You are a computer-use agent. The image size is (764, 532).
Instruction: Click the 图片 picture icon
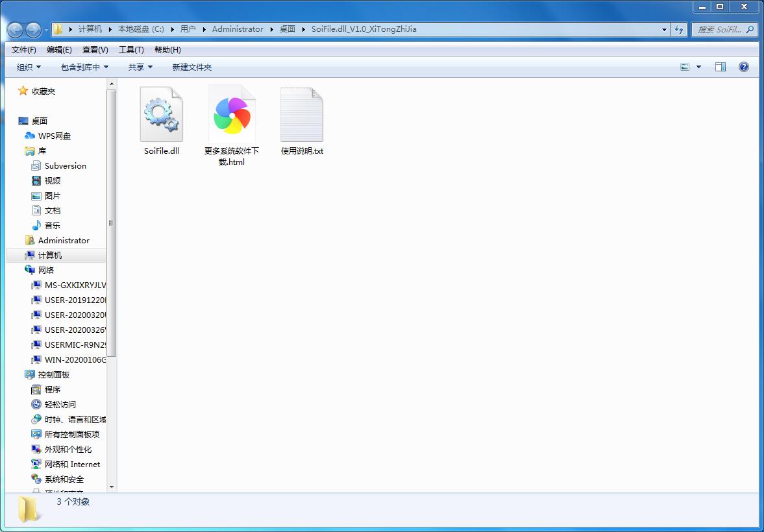(36, 196)
